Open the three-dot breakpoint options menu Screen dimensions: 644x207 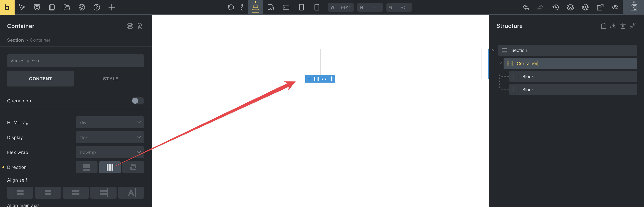(242, 7)
